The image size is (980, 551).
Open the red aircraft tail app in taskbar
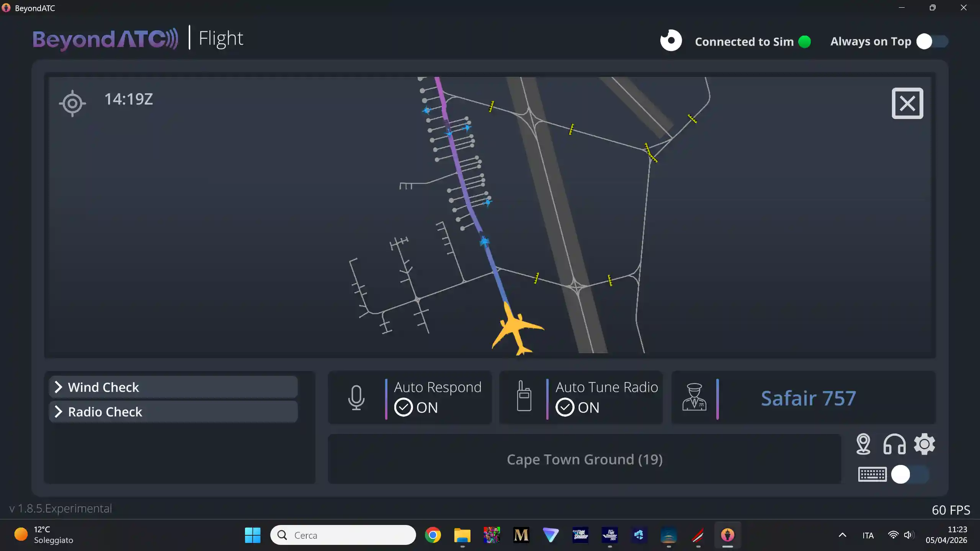[698, 535]
